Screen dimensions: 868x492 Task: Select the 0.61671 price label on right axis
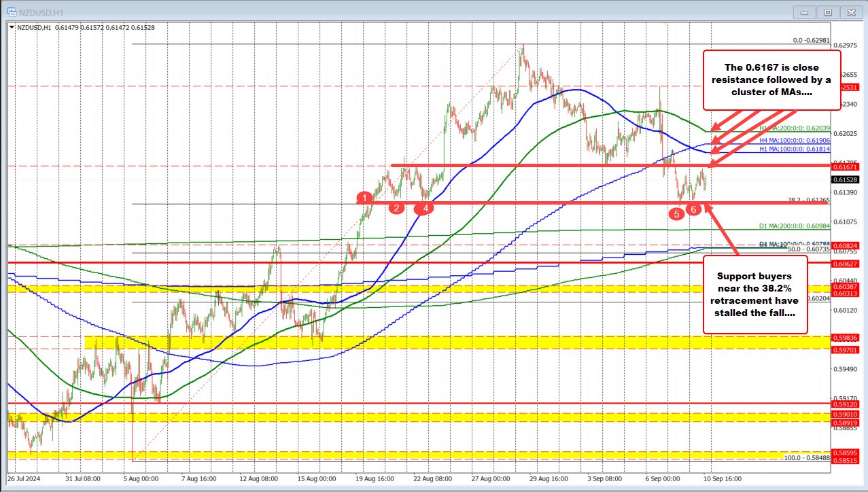tap(846, 166)
